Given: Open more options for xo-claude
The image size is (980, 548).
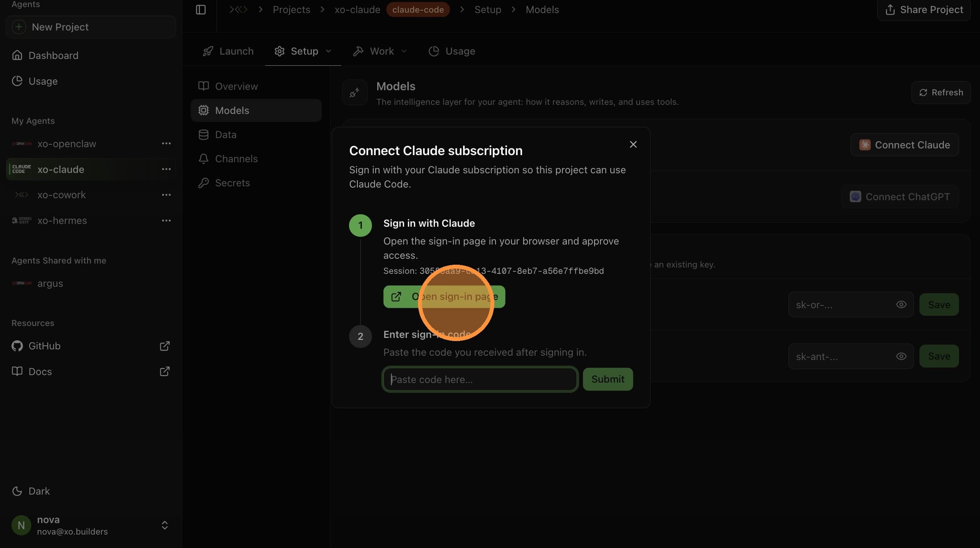Looking at the screenshot, I should point(166,169).
